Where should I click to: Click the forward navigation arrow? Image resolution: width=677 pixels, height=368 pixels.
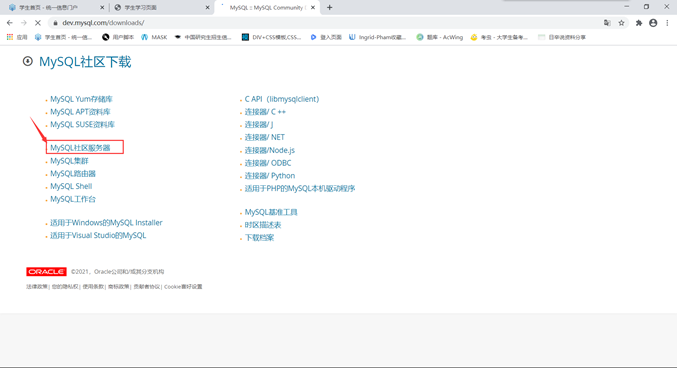pos(24,23)
